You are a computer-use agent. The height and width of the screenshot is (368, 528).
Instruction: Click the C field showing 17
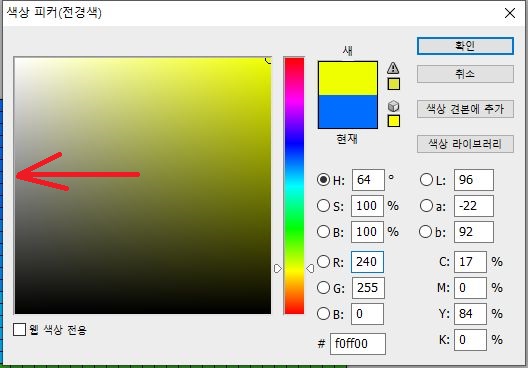coord(470,262)
